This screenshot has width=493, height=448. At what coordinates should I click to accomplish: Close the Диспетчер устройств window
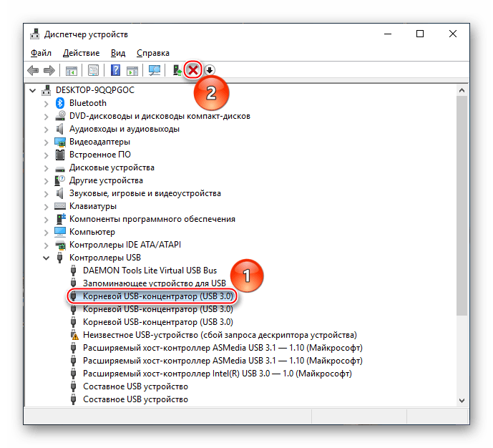pos(453,34)
